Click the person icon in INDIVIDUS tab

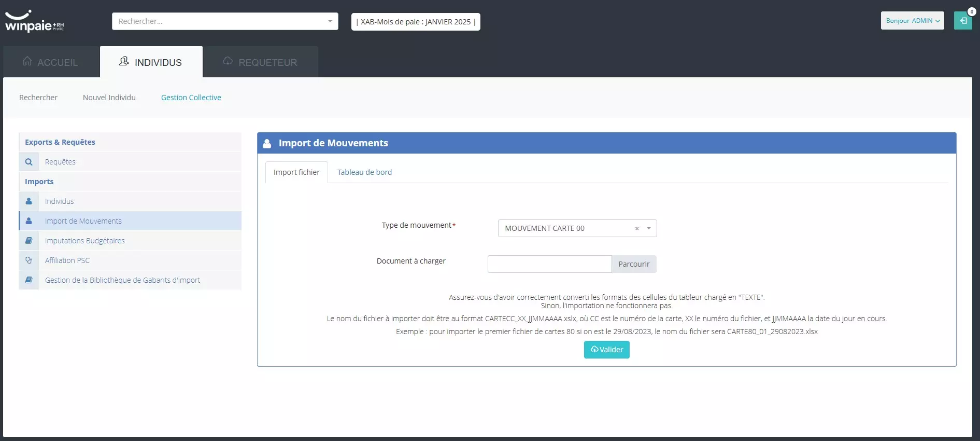pos(124,61)
